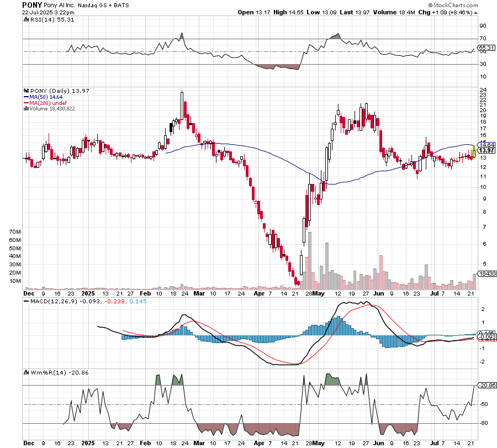Click the -20.86 Williams %R tag on the right axis
Screen dimensions: 497x448
point(487,385)
